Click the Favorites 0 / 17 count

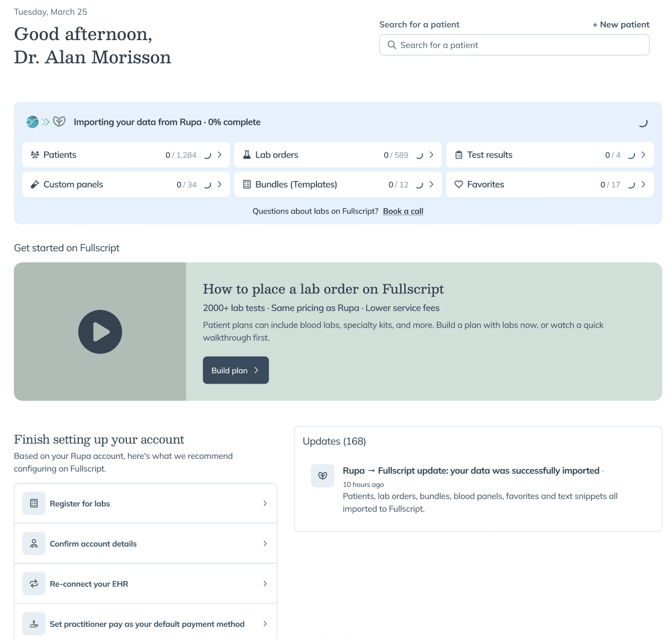610,185
